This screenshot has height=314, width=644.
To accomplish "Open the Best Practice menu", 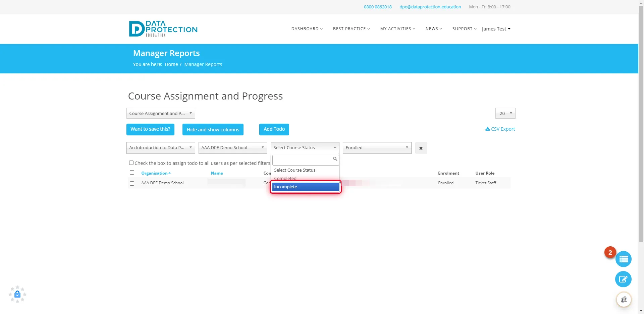I will [351, 29].
